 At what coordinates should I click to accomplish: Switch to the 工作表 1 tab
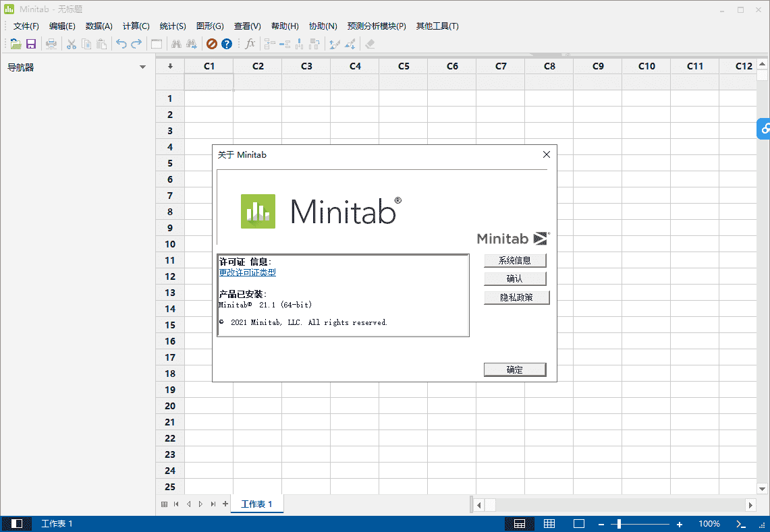[x=256, y=503]
